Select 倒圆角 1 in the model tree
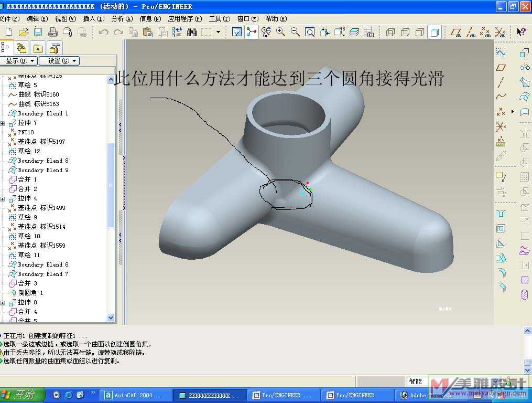This screenshot has width=532, height=403. point(30,293)
